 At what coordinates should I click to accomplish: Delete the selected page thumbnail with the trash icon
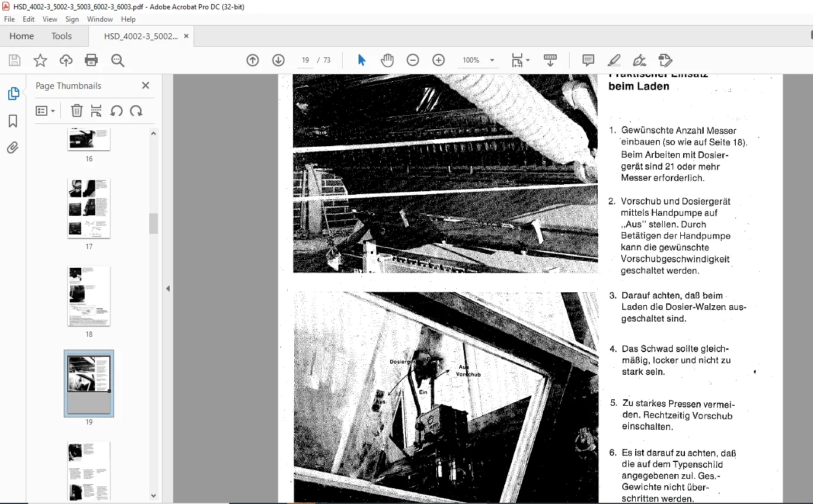(77, 111)
